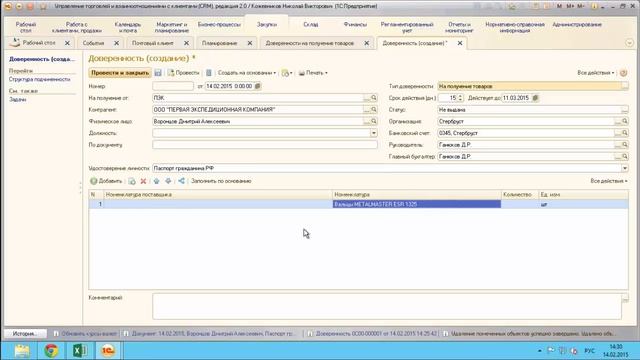Image resolution: width=640 pixels, height=360 pixels.
Task: Expand the tab list arrow at far right
Action: (629, 43)
